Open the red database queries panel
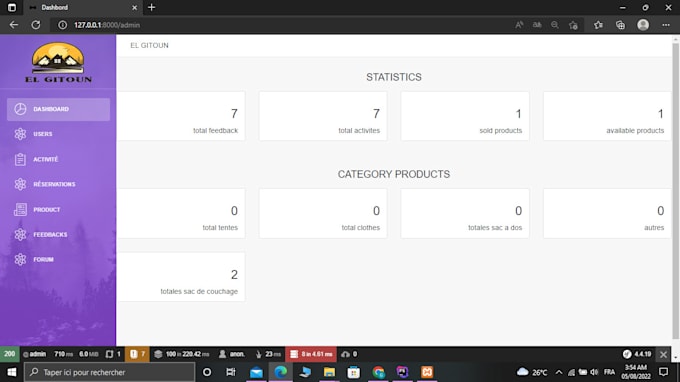 coord(311,354)
